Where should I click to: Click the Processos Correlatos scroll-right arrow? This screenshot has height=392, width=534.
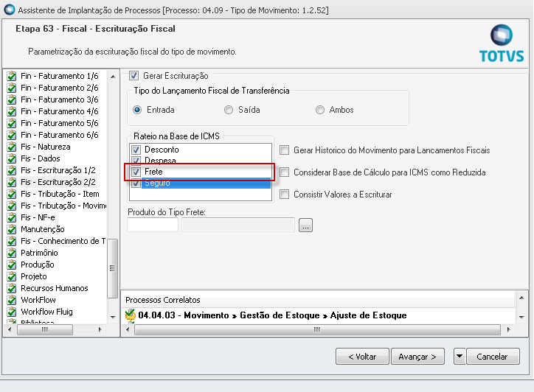(x=508, y=329)
